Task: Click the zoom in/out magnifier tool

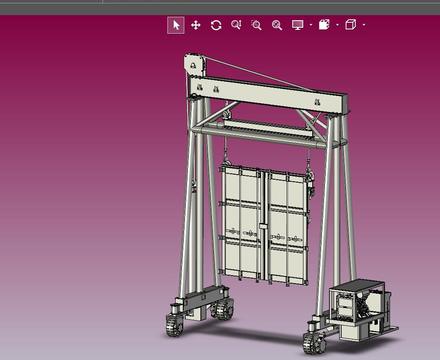Action: point(236,25)
